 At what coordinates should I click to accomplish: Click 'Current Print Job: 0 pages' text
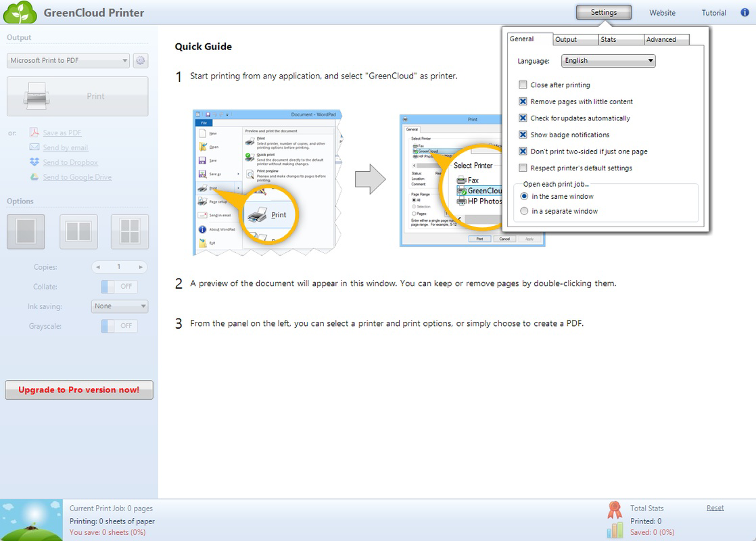[111, 509]
